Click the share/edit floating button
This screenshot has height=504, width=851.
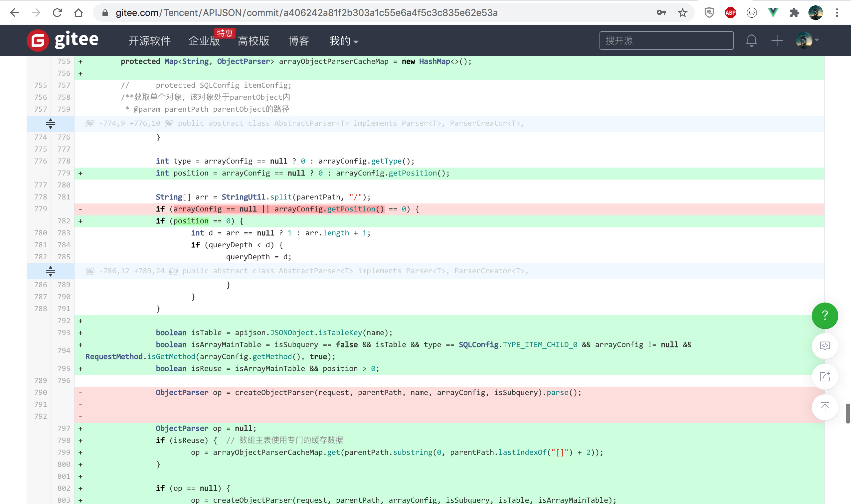(825, 376)
